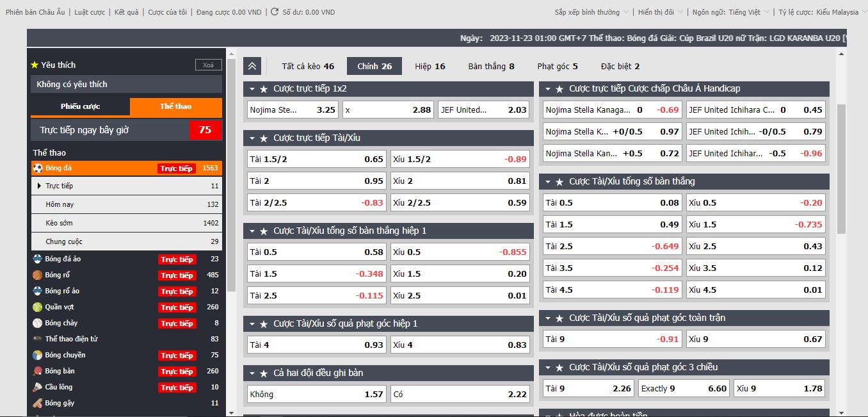Screen dimensions: 868x417
Task: Click the gamepad icon for Thể thao điện tử
Action: click(x=38, y=339)
